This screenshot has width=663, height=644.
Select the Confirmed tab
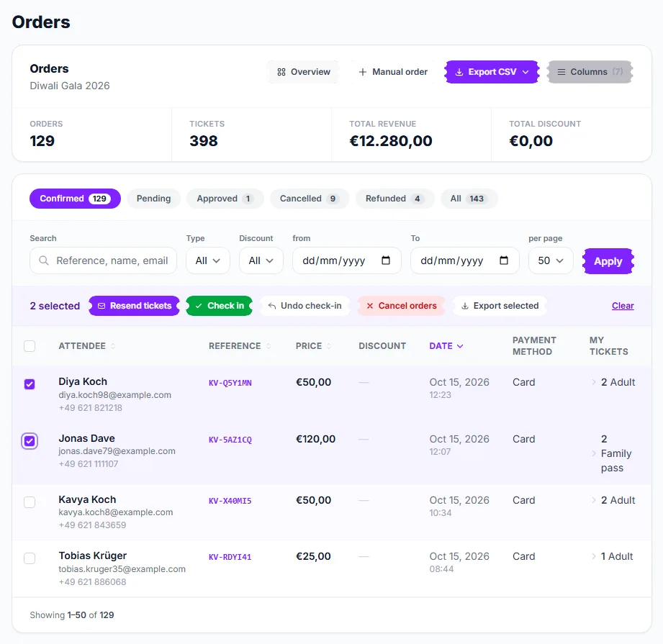[76, 199]
